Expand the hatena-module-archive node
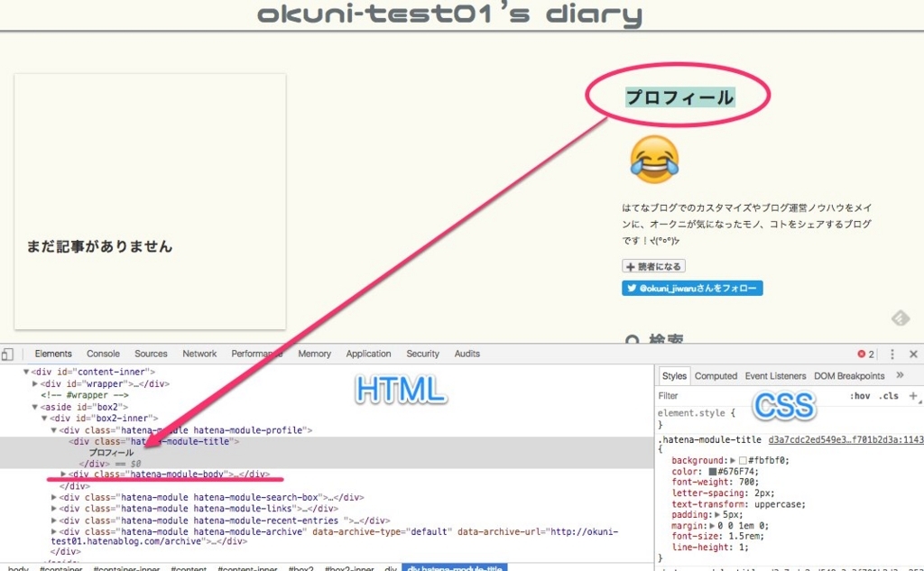The width and height of the screenshot is (924, 571). click(x=53, y=531)
